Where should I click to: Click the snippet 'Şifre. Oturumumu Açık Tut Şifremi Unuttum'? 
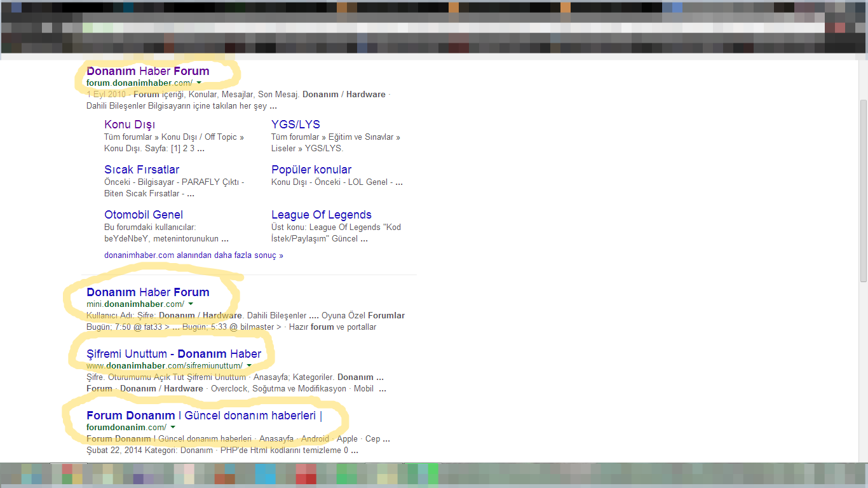(x=166, y=377)
